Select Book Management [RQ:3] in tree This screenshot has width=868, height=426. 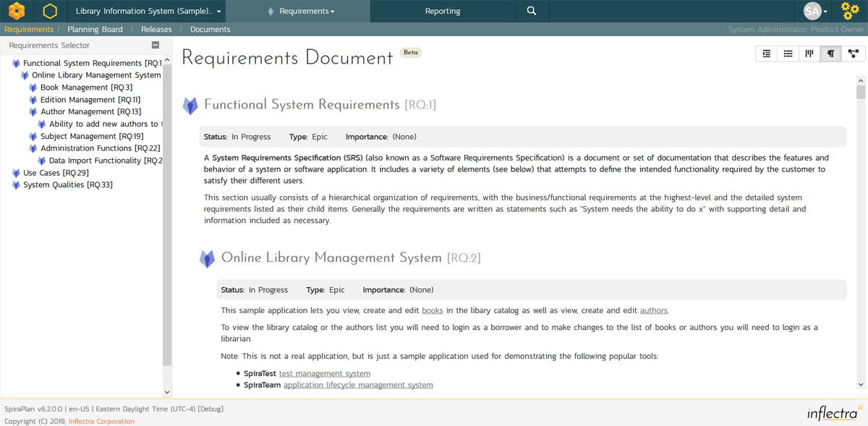tap(86, 88)
